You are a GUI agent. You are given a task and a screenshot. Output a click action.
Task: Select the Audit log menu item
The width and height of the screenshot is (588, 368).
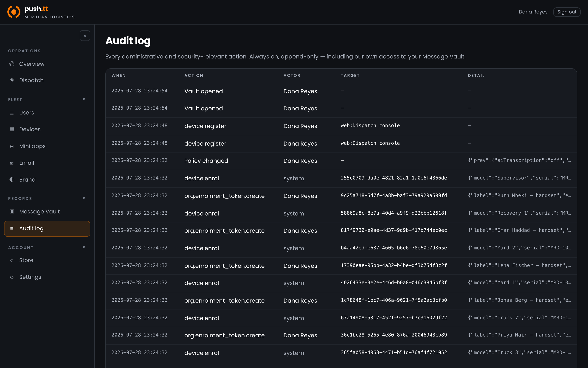pos(47,229)
